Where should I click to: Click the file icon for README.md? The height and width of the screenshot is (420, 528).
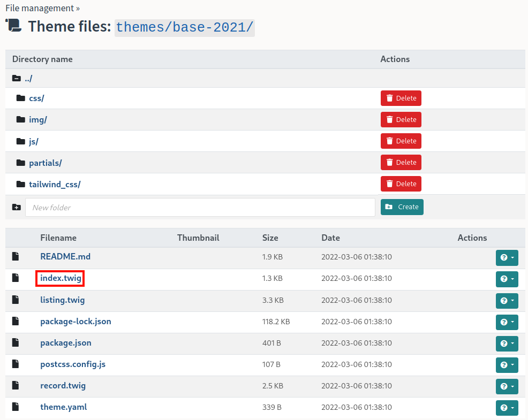pyautogui.click(x=16, y=256)
